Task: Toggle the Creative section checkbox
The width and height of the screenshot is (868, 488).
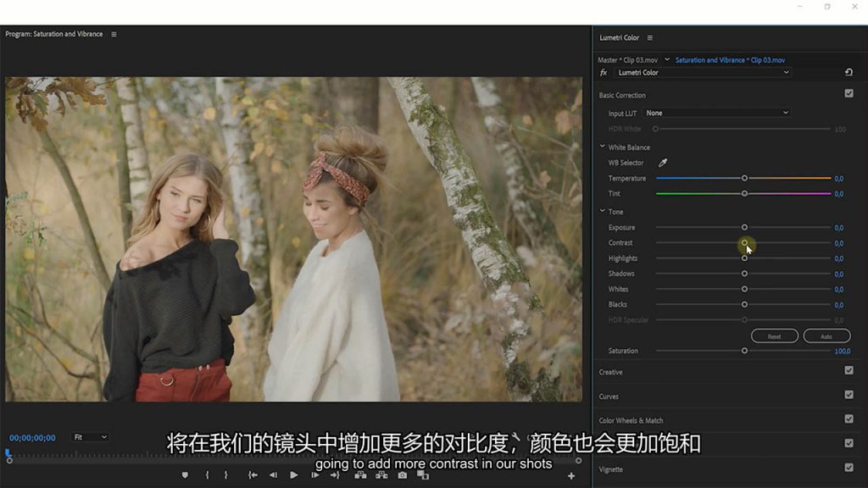Action: pos(849,370)
